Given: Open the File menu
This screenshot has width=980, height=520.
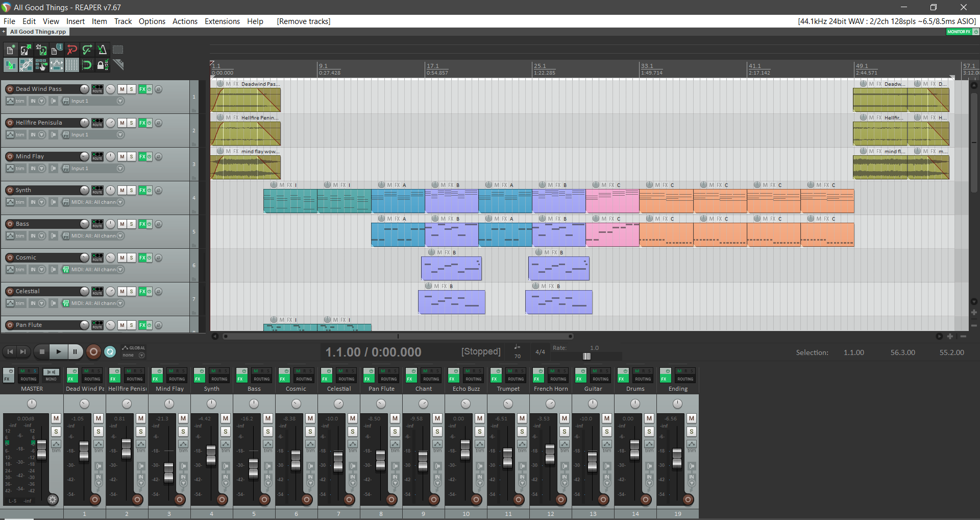Looking at the screenshot, I should click(x=9, y=21).
